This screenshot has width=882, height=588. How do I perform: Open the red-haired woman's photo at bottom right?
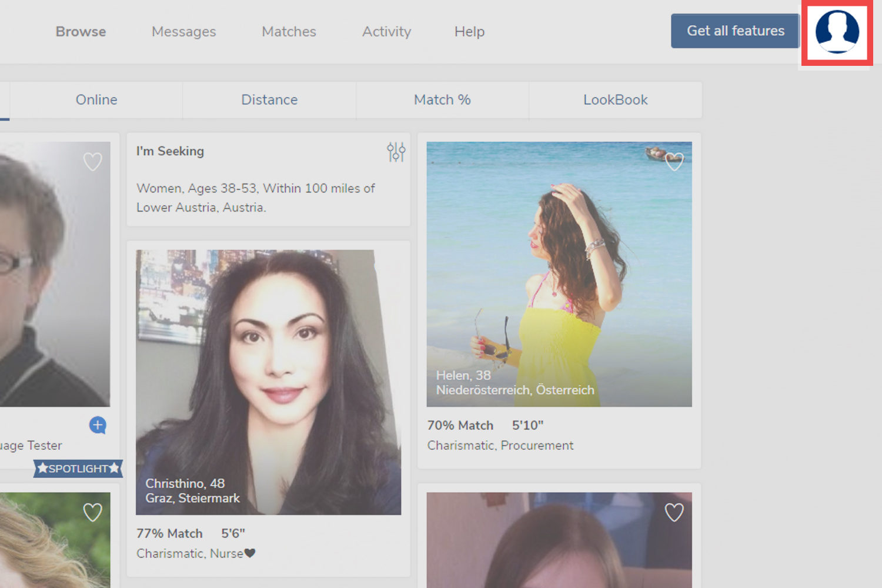559,540
